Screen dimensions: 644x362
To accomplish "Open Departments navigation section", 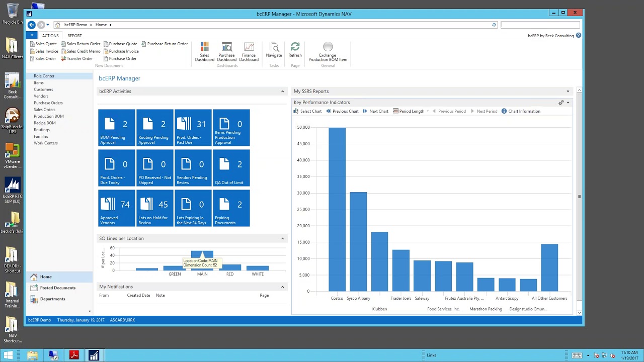I will click(x=59, y=299).
